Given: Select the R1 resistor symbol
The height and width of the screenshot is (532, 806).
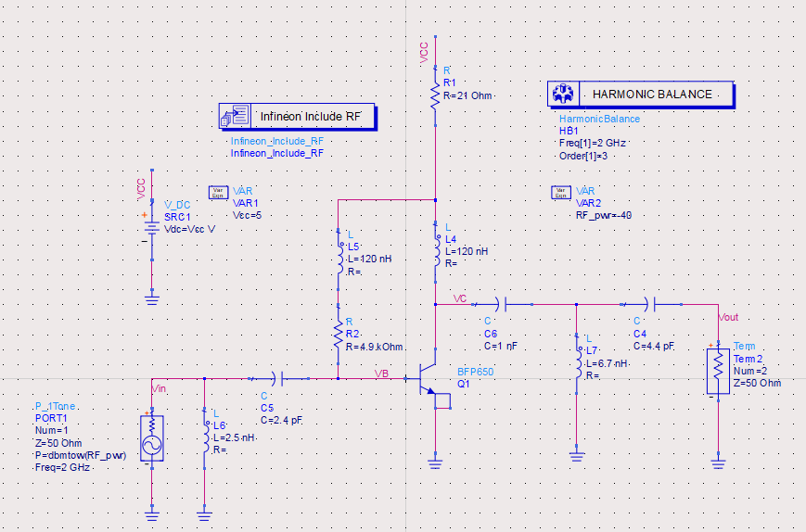Looking at the screenshot, I should click(433, 94).
